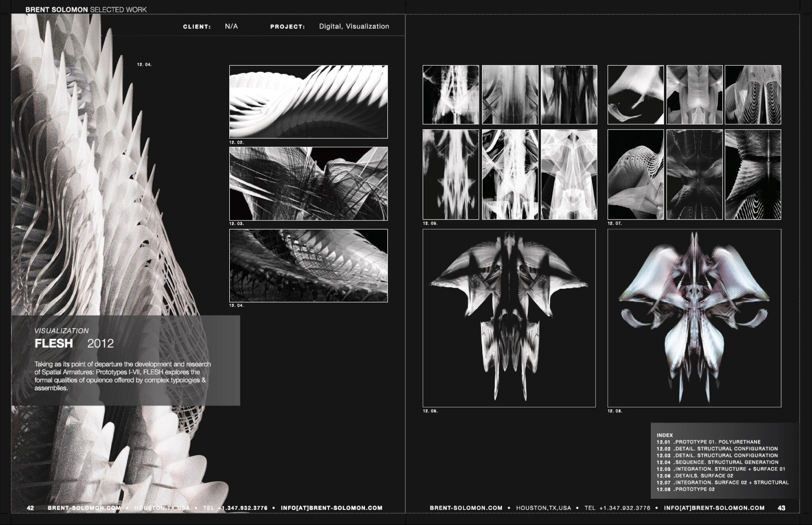Open the 12.02 structural detail thumbnail

[308, 100]
